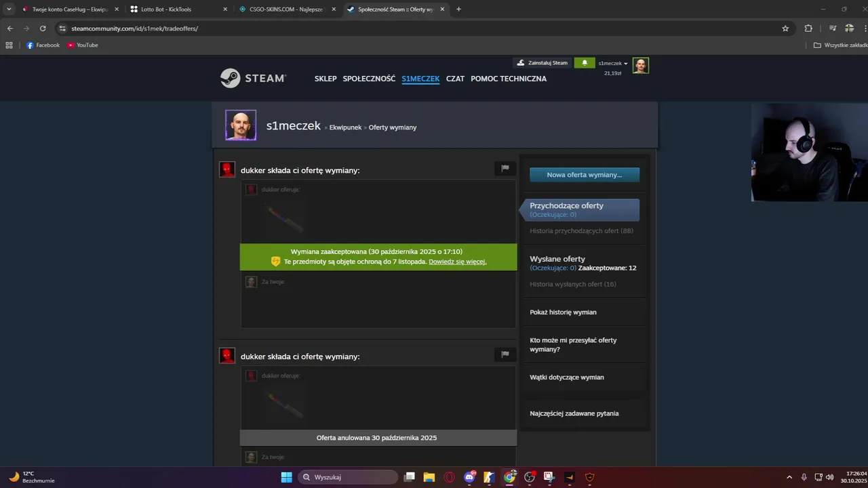The height and width of the screenshot is (488, 868).
Task: Open Historia przychodzących ofert (88)
Action: coord(581,231)
